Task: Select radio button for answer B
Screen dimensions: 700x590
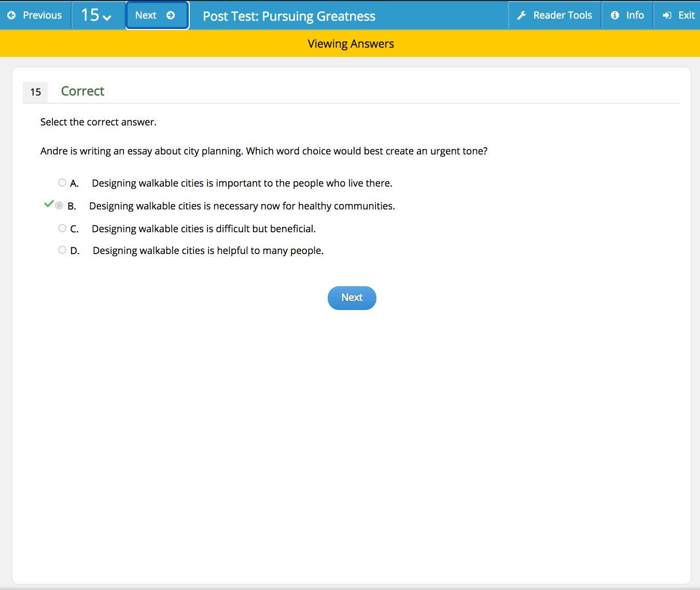Action: coord(59,206)
